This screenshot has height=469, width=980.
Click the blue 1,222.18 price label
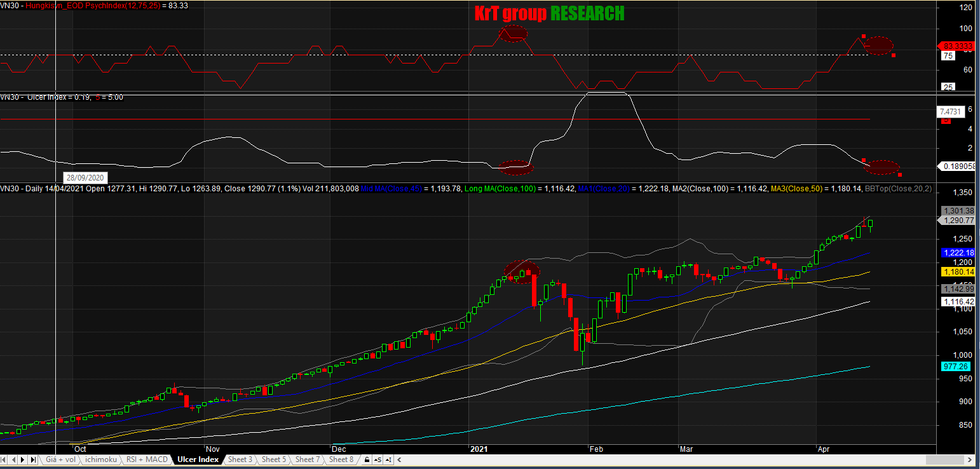[959, 252]
